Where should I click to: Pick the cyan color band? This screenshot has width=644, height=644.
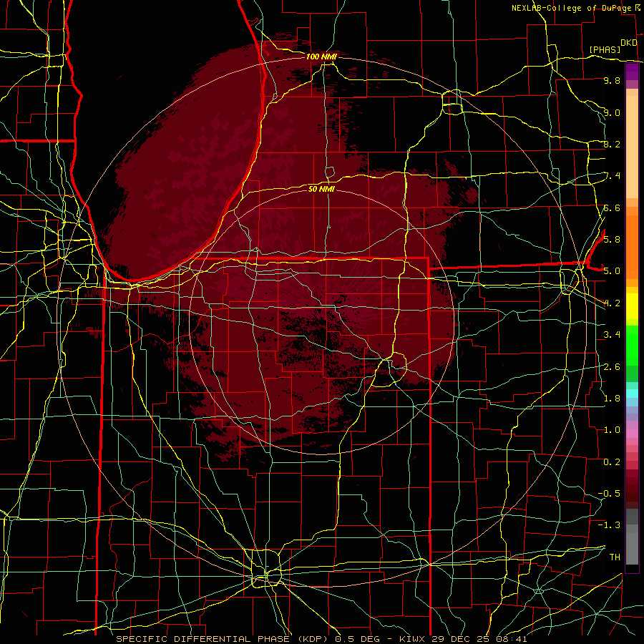pos(632,394)
